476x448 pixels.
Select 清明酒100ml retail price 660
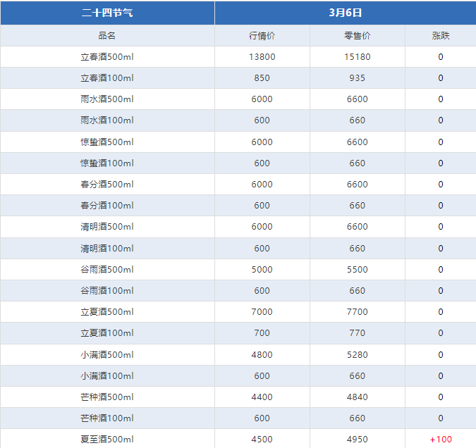click(358, 249)
